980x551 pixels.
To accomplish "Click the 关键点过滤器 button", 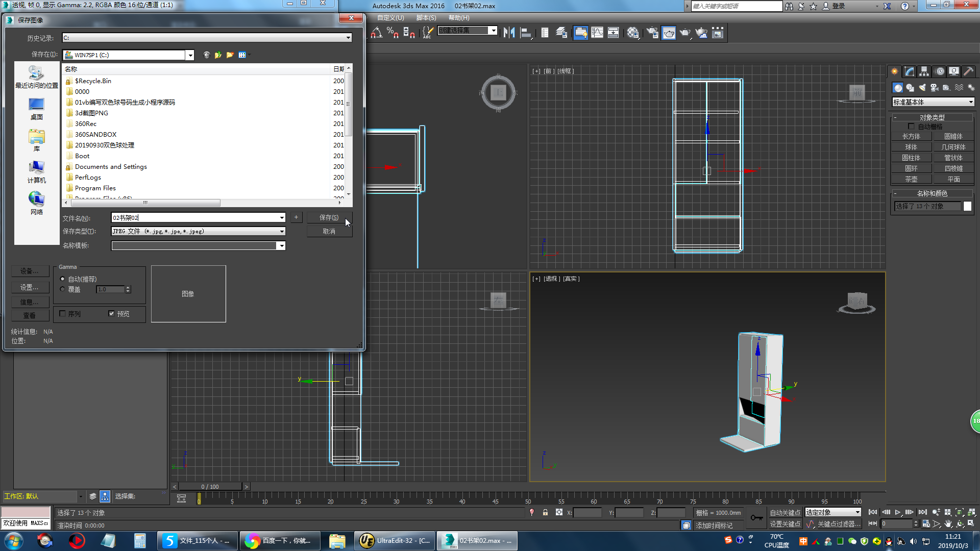I will (x=839, y=524).
